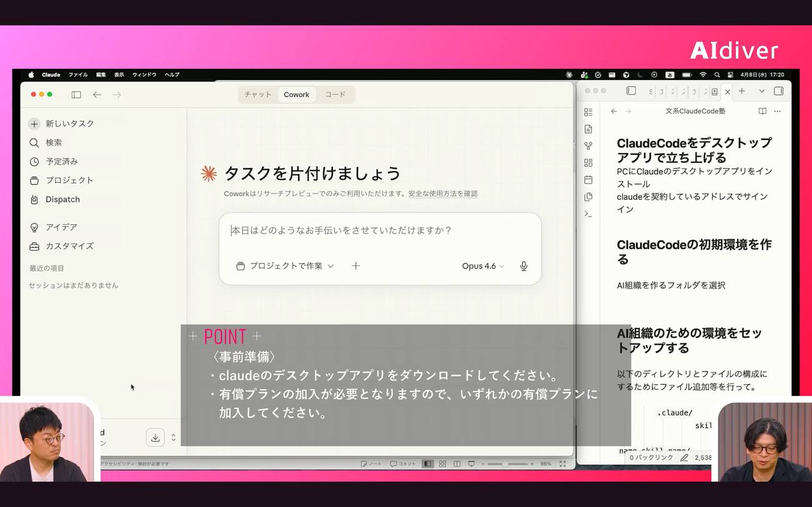
Task: Open カスタマイズ in the sidebar
Action: coord(69,246)
